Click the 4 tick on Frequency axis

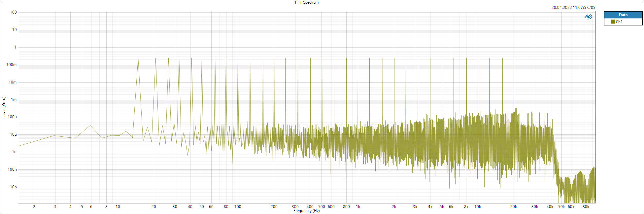(x=70, y=207)
